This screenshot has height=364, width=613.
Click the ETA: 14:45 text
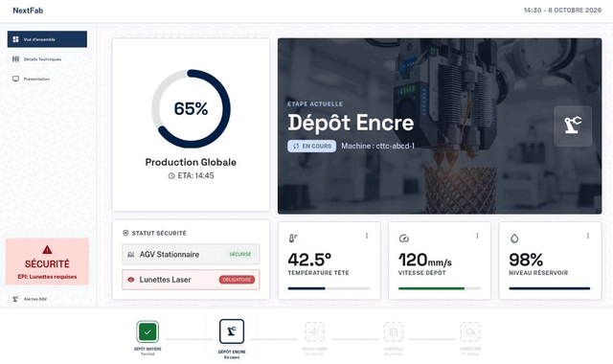pyautogui.click(x=195, y=175)
